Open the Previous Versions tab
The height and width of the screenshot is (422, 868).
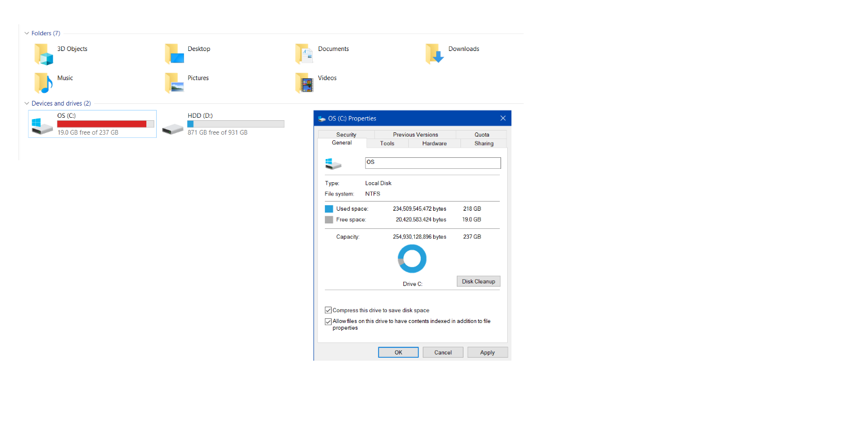click(415, 135)
